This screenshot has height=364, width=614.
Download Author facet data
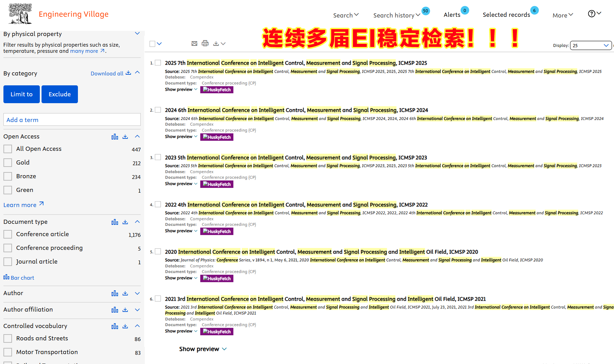coord(125,293)
